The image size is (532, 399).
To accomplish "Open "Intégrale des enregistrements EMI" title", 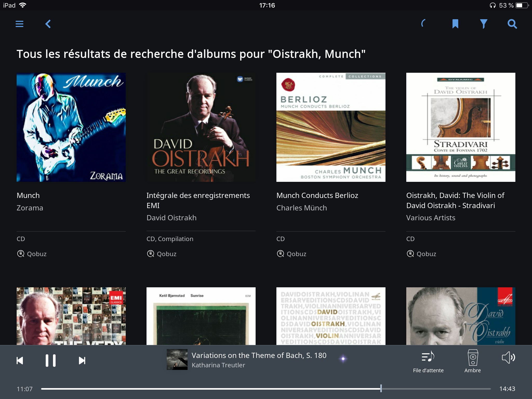I will tap(198, 200).
